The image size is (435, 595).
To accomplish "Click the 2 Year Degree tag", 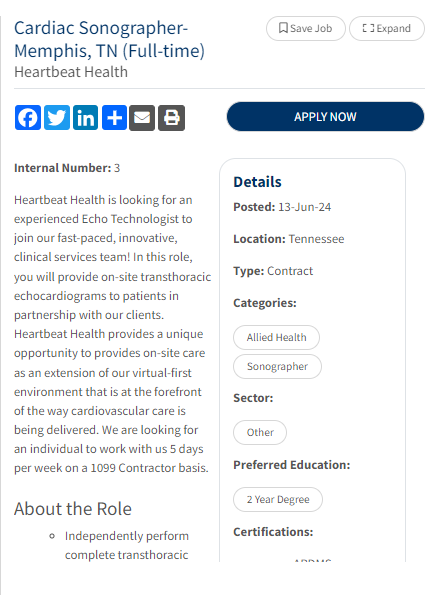I will [x=278, y=500].
